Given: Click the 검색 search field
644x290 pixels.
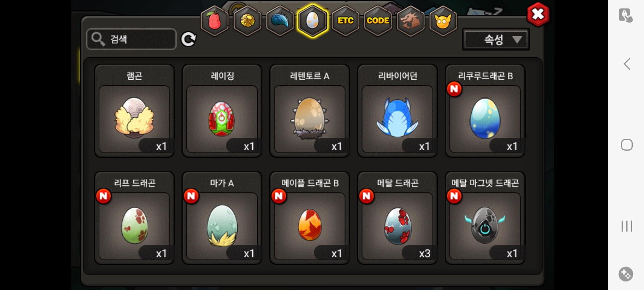Looking at the screenshot, I should tap(131, 39).
